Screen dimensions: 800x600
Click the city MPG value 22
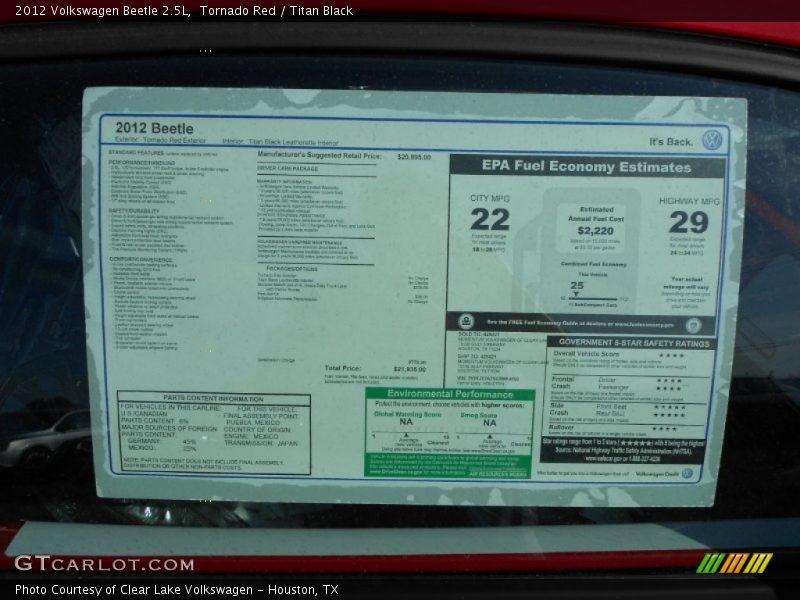click(x=490, y=220)
